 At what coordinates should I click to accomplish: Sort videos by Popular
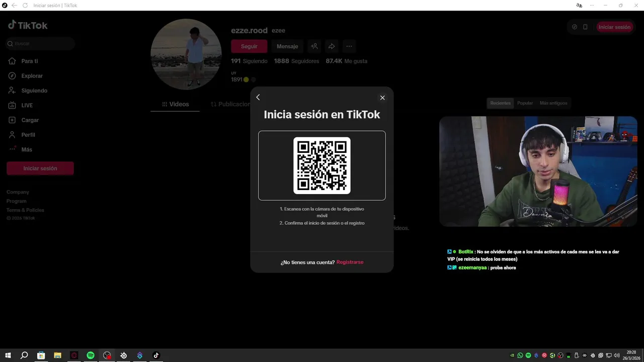point(525,103)
